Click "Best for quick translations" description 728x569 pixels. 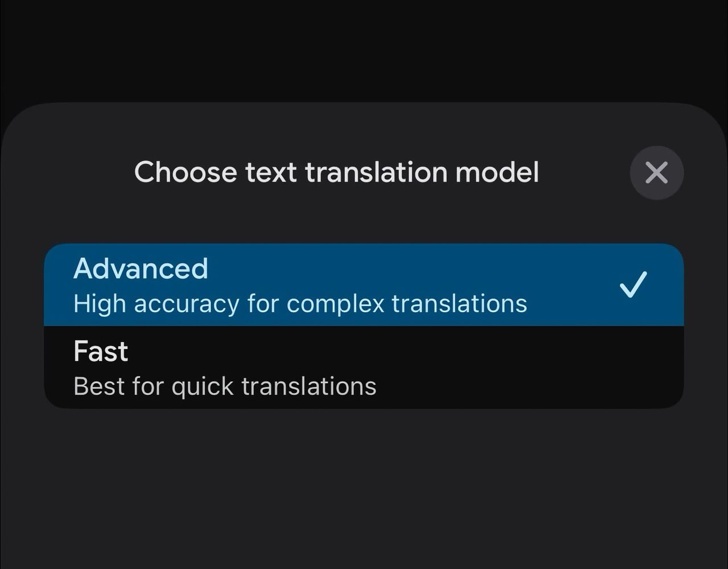[225, 386]
